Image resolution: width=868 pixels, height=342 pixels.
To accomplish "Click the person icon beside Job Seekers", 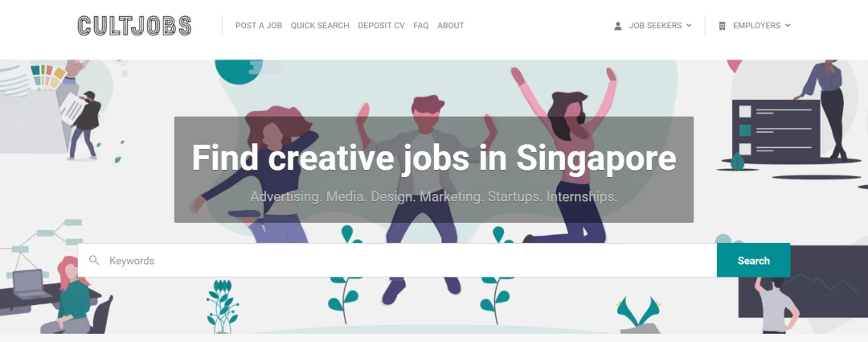I will [618, 26].
